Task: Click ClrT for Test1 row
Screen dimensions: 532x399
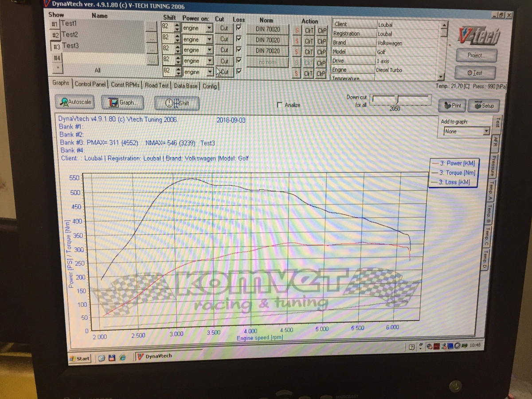Action: coord(309,31)
